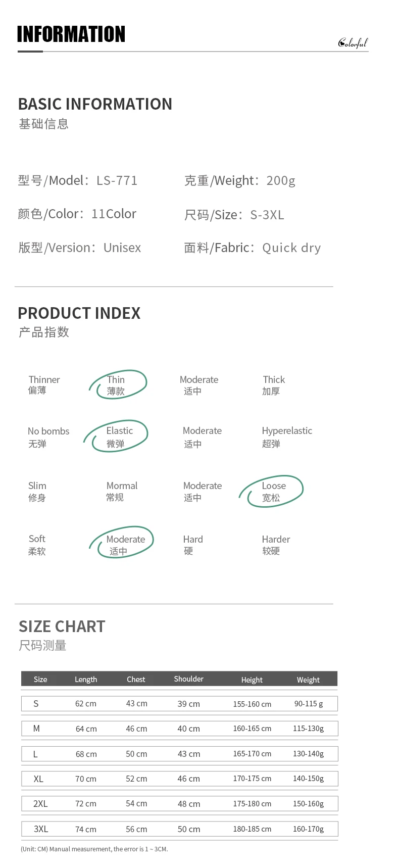
Task: Click the Colorful brand logo
Action: (x=353, y=43)
